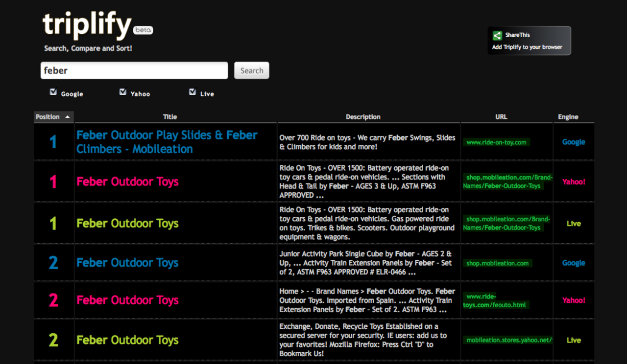Sort results by Position column header

click(x=48, y=117)
